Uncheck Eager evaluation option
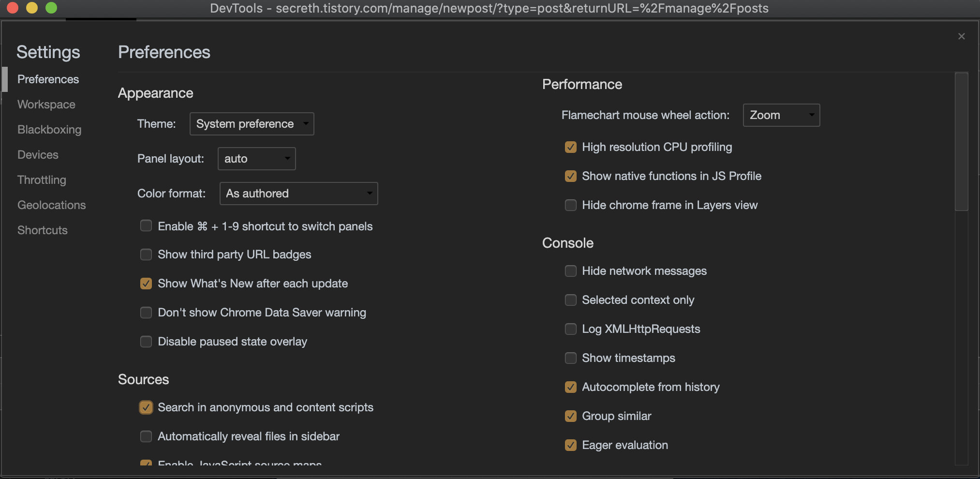Image resolution: width=980 pixels, height=479 pixels. point(571,445)
